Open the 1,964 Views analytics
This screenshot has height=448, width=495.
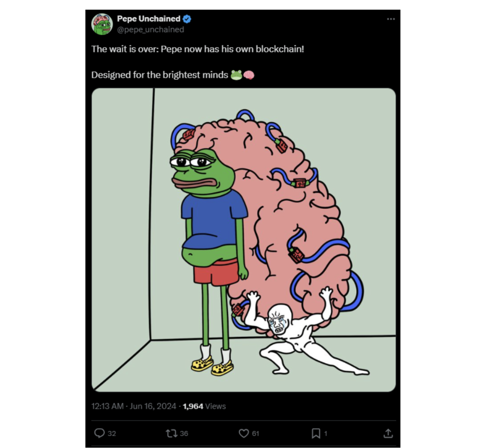[x=204, y=406]
